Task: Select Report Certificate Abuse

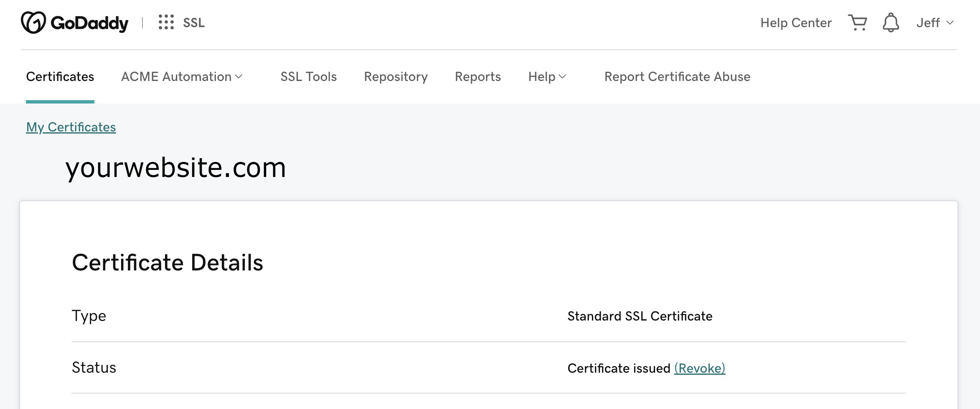Action: click(677, 77)
